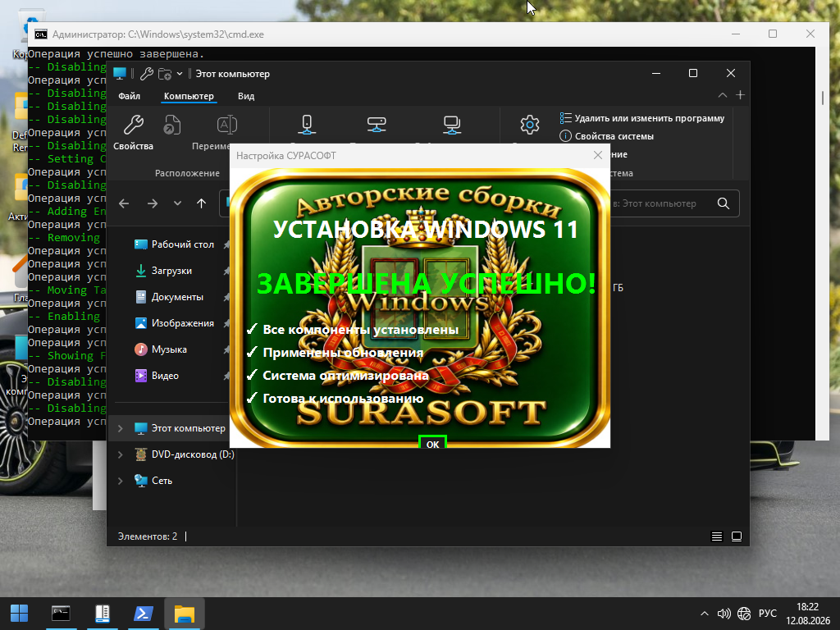Open Рабочий стол in the quick access
This screenshot has width=840, height=630.
coord(174,244)
